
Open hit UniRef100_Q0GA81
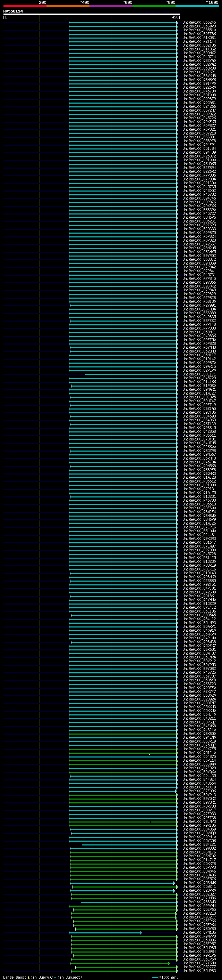tap(199, 103)
